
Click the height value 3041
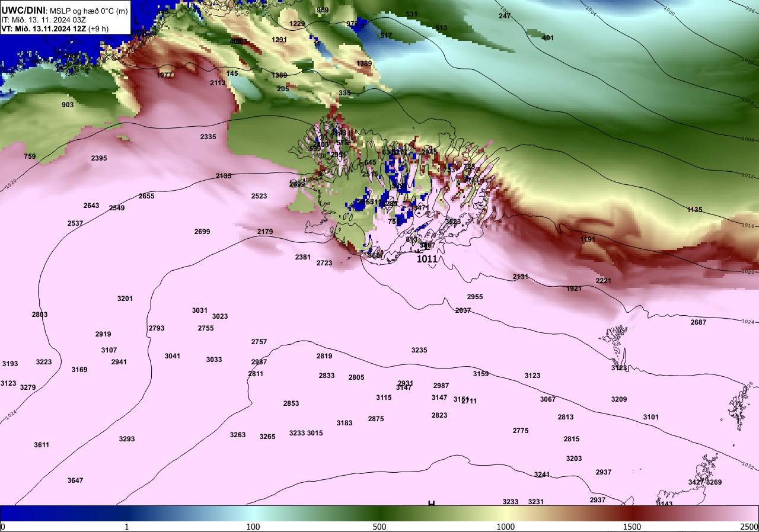[x=173, y=356]
